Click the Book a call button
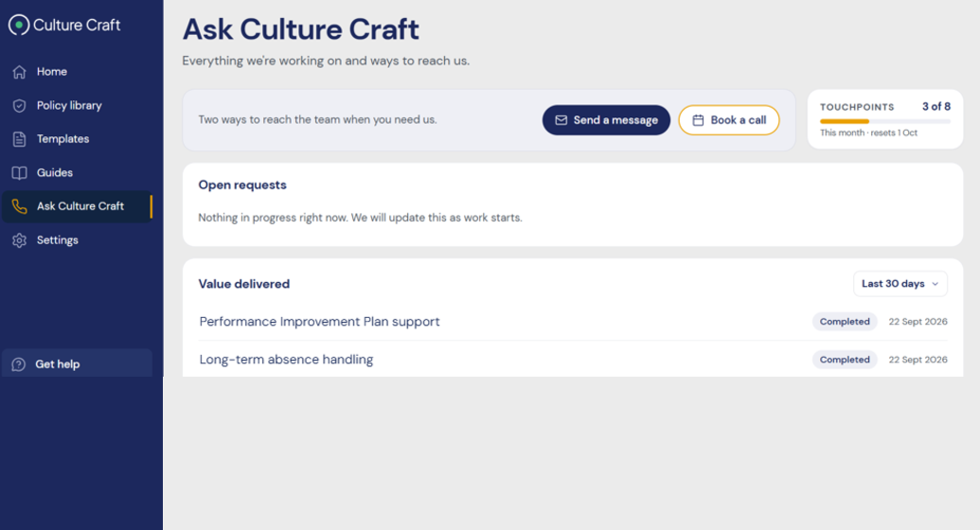This screenshot has width=980, height=530. pos(729,120)
